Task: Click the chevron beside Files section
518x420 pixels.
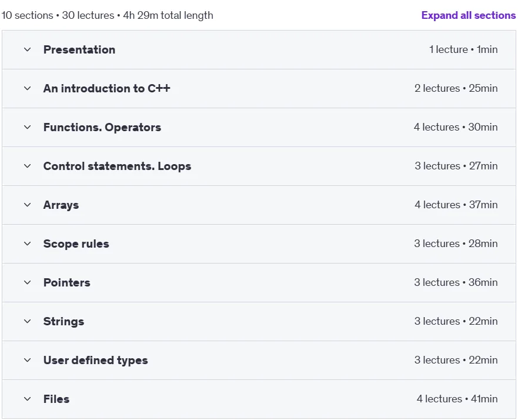Action: click(28, 399)
